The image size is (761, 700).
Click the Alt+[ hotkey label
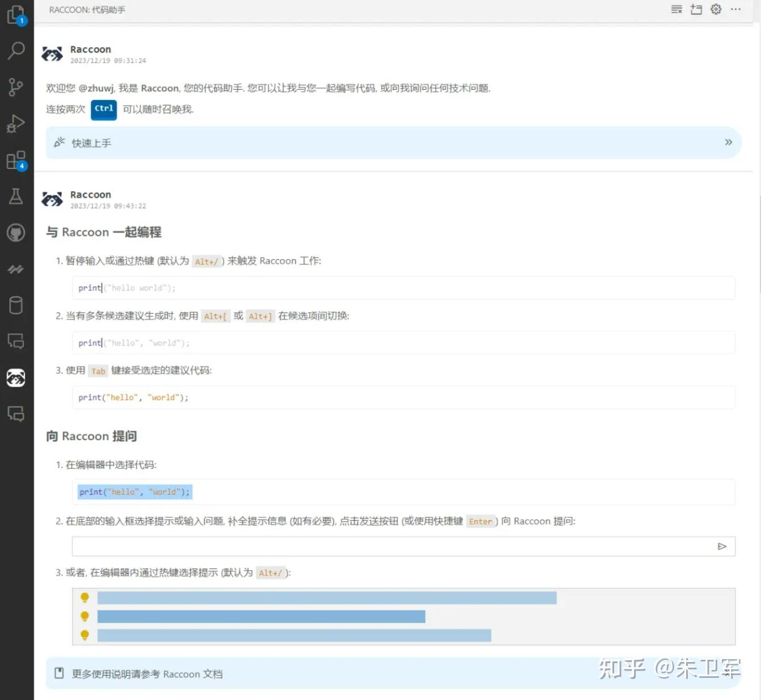(215, 317)
